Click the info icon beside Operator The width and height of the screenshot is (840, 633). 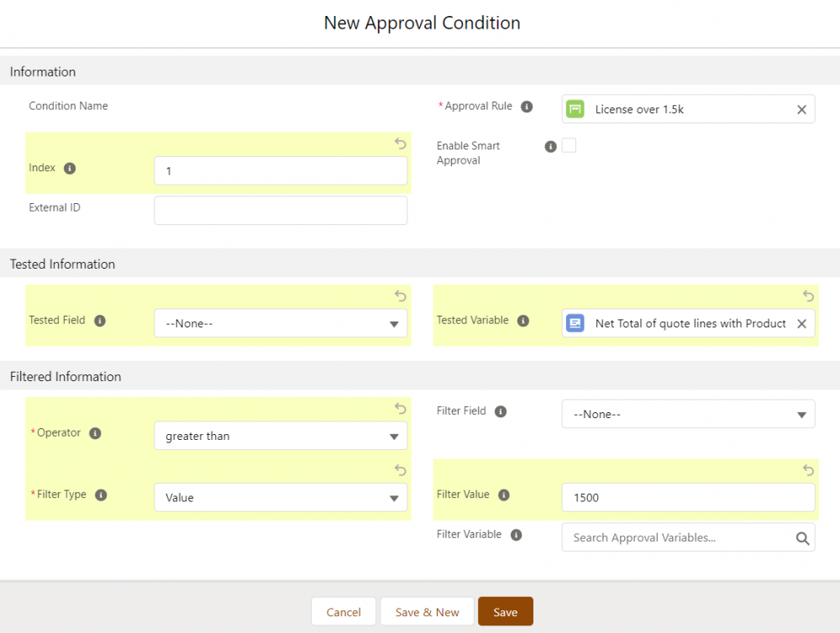[95, 433]
